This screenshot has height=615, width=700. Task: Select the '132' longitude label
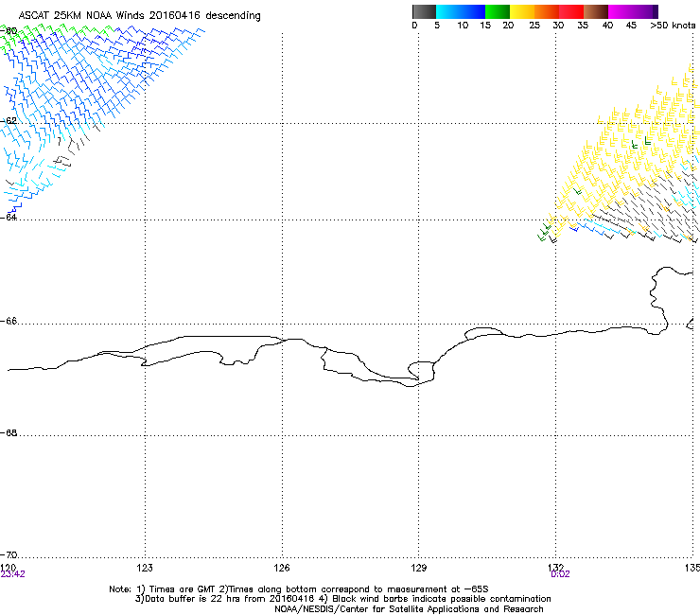[x=555, y=567]
